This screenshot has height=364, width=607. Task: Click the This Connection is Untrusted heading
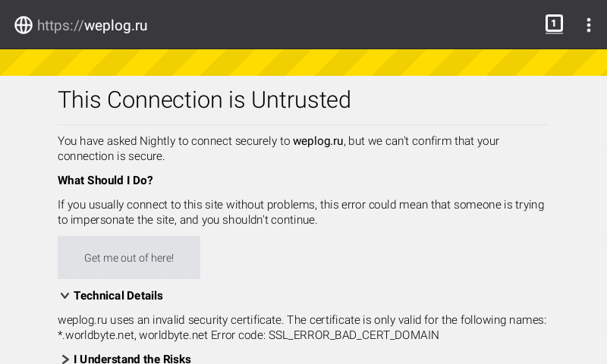pyautogui.click(x=204, y=100)
